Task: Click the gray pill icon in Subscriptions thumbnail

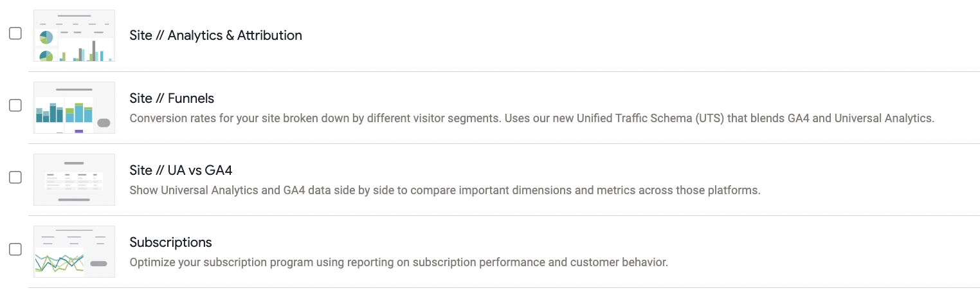Action: [98, 264]
